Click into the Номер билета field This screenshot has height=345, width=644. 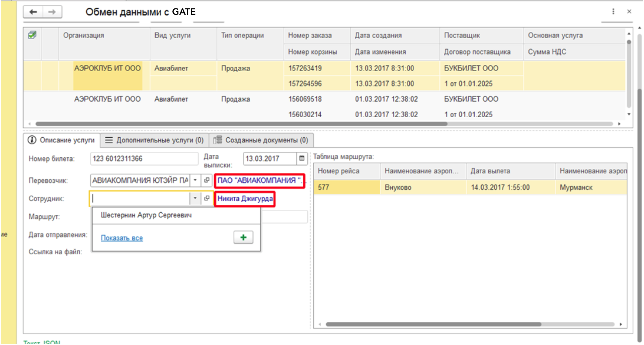[144, 158]
